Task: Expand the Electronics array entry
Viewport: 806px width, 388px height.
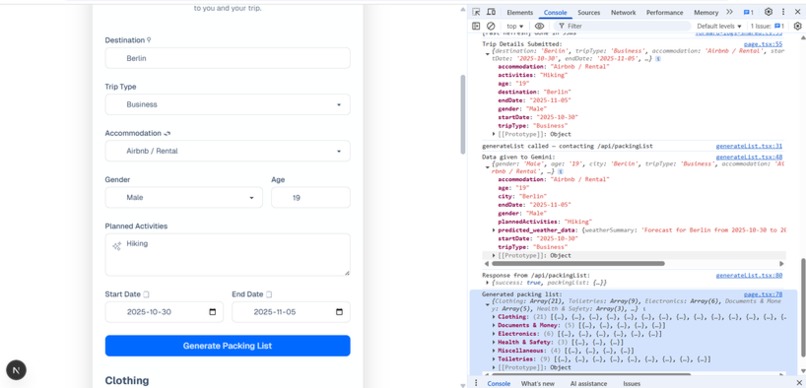Action: [494, 334]
